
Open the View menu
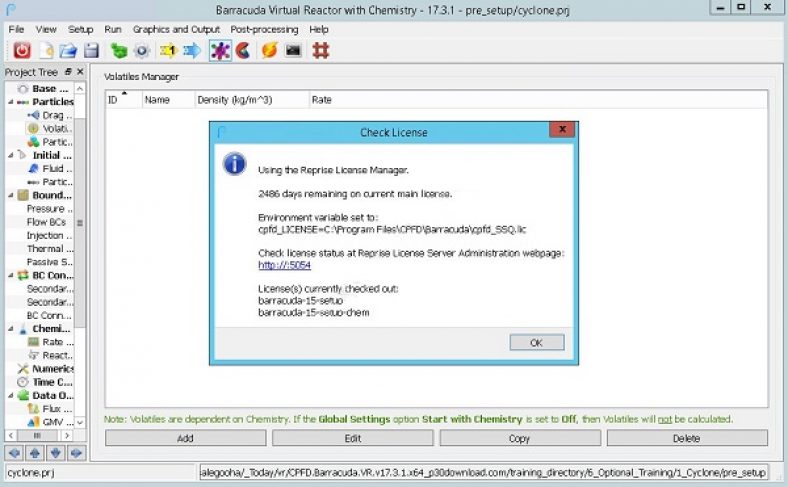click(46, 29)
